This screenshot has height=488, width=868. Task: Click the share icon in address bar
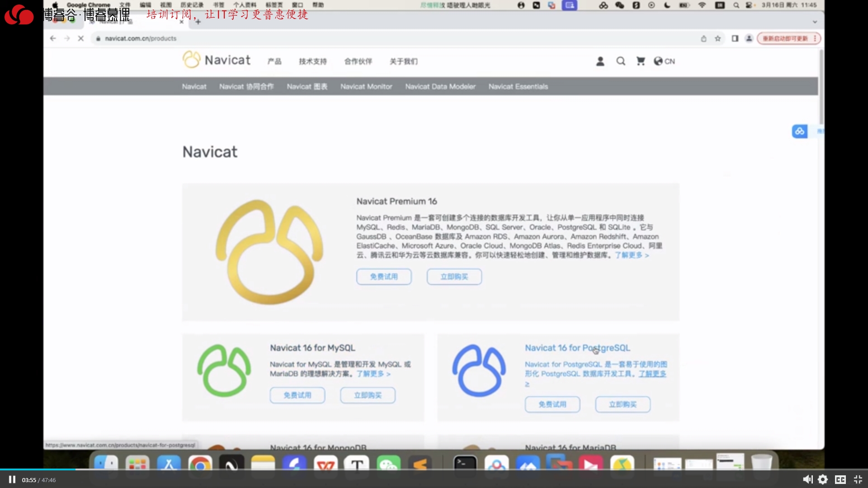tap(703, 38)
